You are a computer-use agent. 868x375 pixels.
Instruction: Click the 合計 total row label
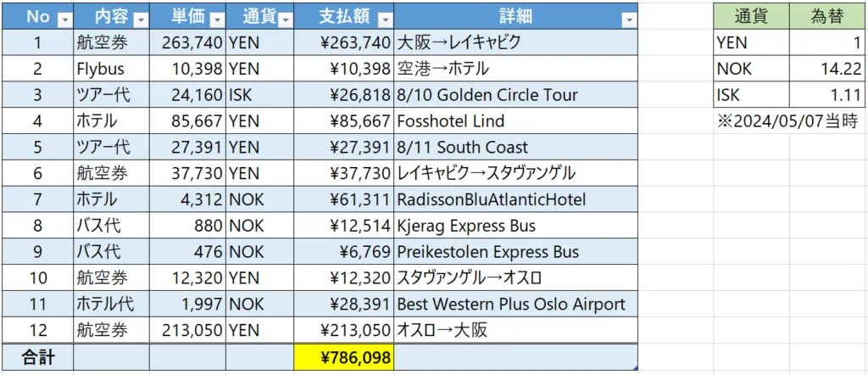tap(37, 358)
